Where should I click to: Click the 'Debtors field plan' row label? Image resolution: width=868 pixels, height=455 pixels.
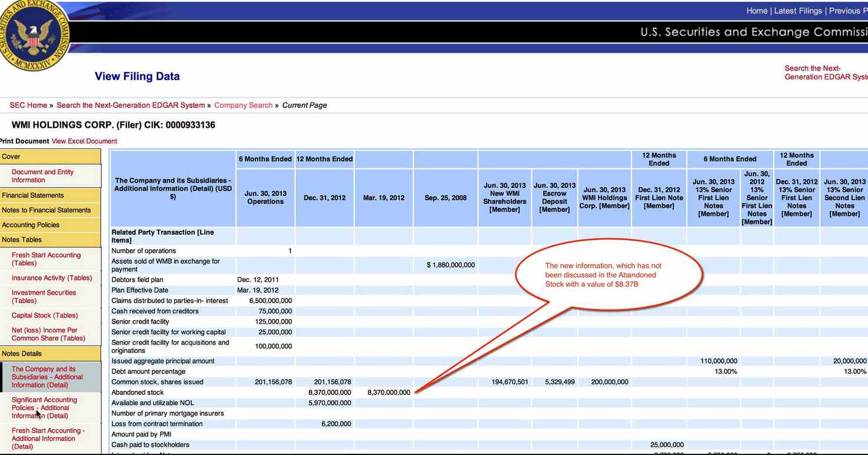(x=138, y=280)
